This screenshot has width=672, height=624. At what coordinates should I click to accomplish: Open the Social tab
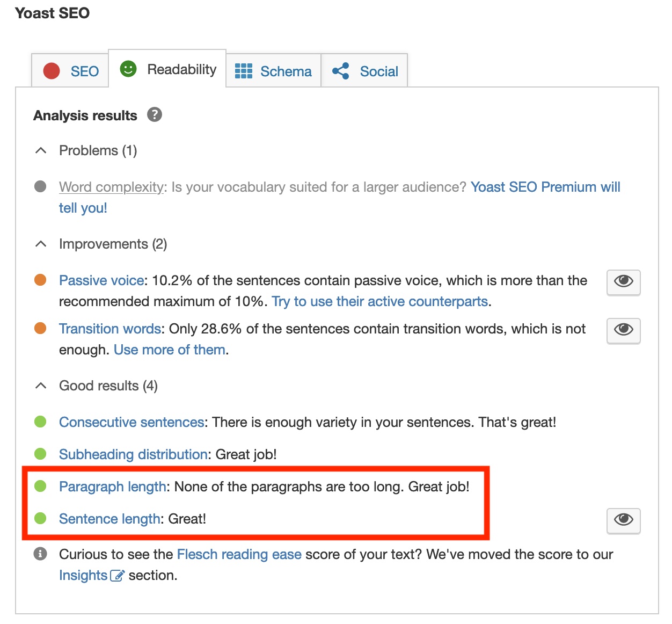(x=366, y=71)
